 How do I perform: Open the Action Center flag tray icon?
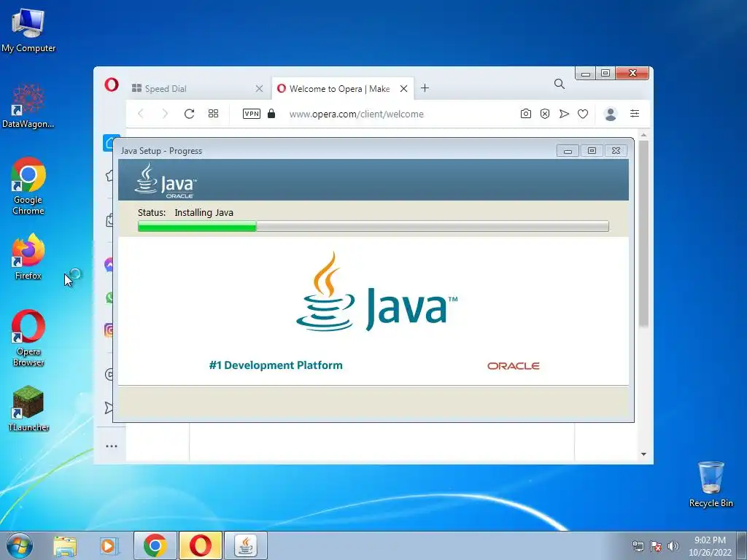pos(656,546)
